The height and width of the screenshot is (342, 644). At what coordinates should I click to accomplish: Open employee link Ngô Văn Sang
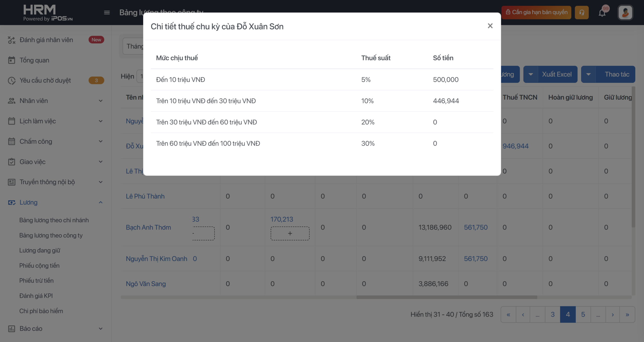pos(146,284)
